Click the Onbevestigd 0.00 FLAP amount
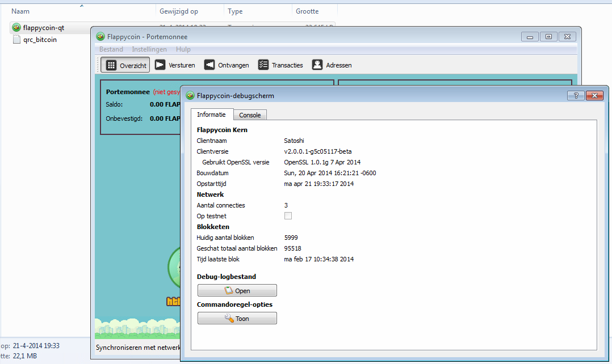This screenshot has width=612, height=364. pyautogui.click(x=165, y=118)
